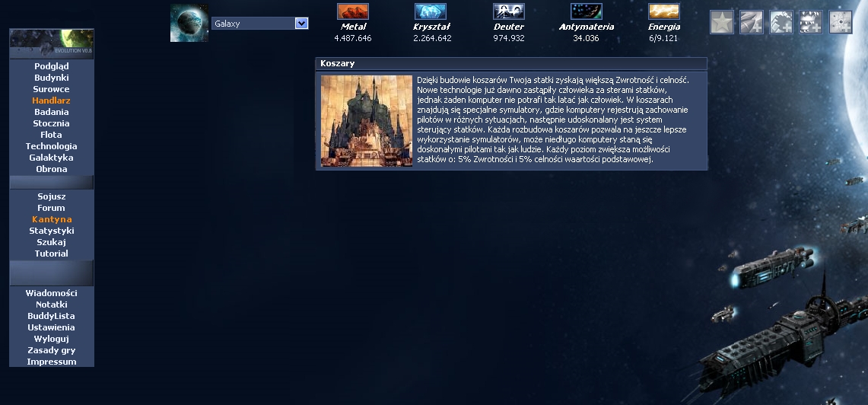Viewport: 868px width, 405px height.
Task: Open Podgląd overview page
Action: pos(52,66)
